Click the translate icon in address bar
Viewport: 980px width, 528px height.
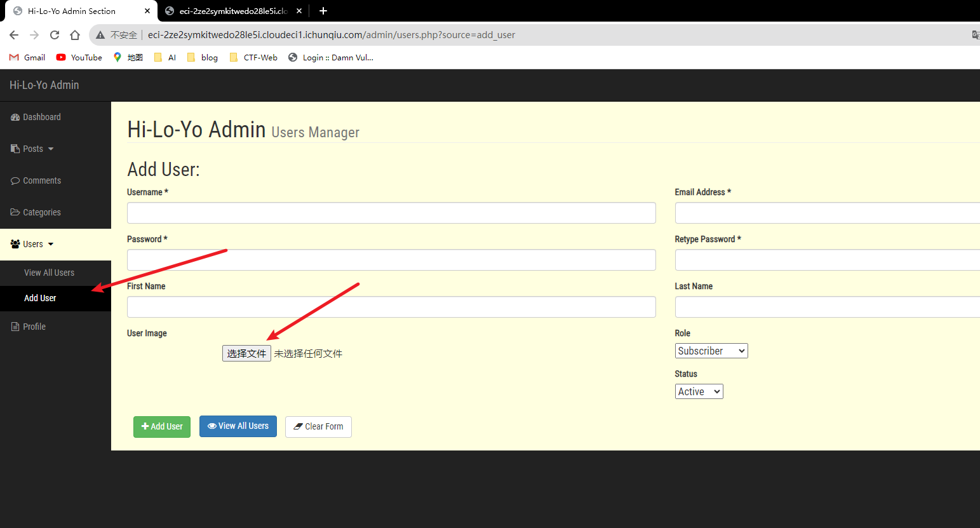[x=976, y=35]
